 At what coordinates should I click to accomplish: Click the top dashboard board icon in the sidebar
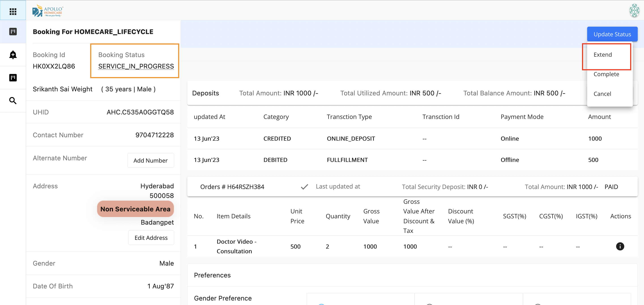[x=13, y=32]
